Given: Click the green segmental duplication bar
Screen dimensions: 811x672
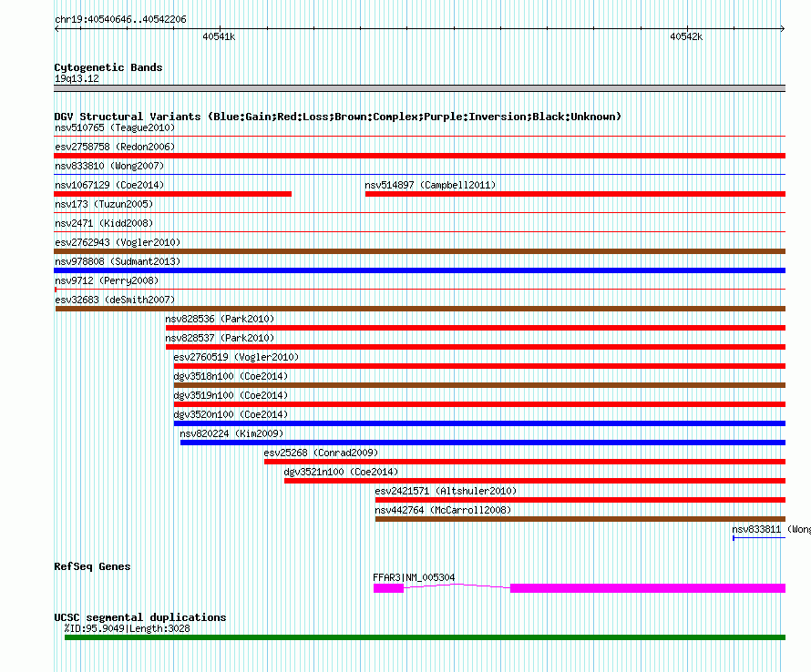Looking at the screenshot, I should pyautogui.click(x=426, y=637).
